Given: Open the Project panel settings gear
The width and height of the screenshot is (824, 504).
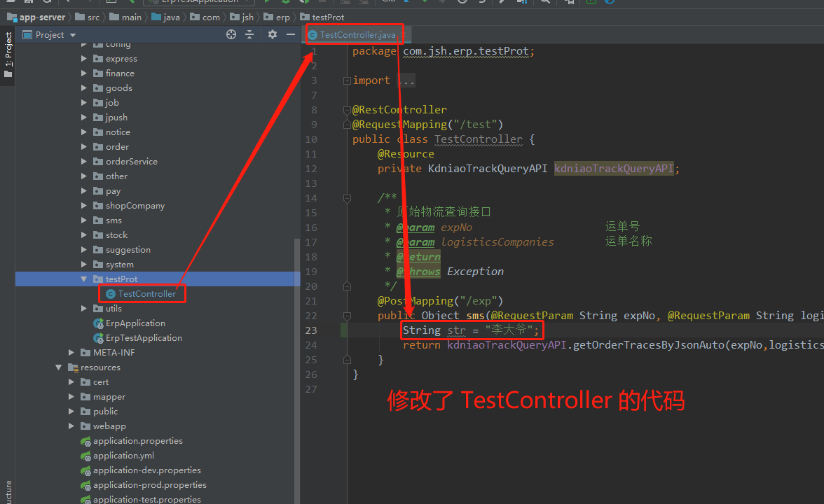Looking at the screenshot, I should point(272,35).
